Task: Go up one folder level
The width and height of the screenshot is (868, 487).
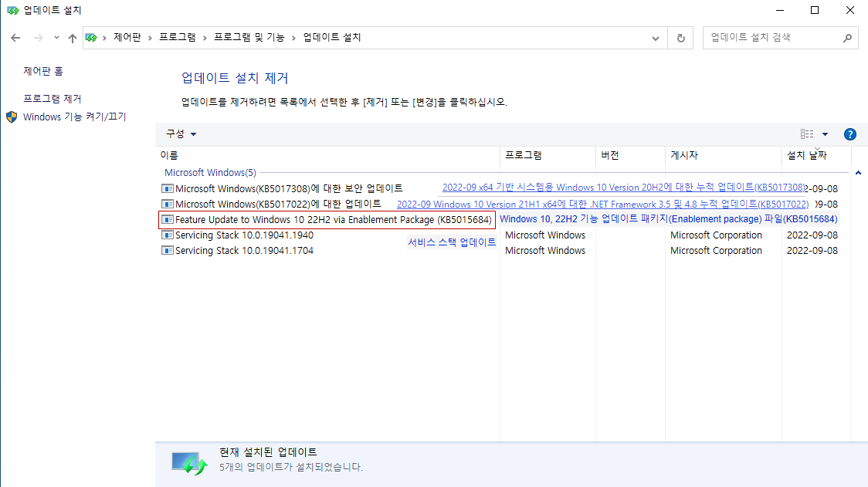Action: click(x=73, y=38)
